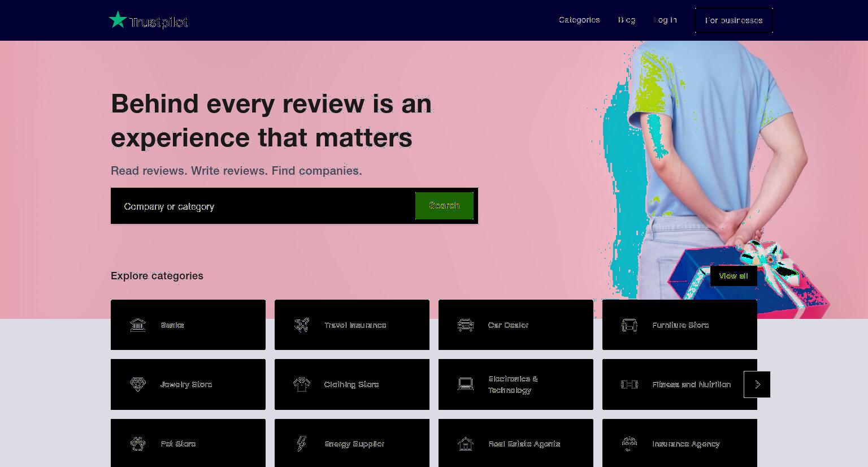Click the Banks building icon
Screen dimensions: 868x467
(x=138, y=325)
